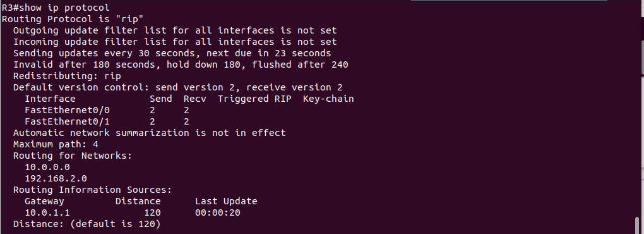This screenshot has height=234, width=644.
Task: Click the terminal scrollbar thumb at bottom right
Action: coord(638,225)
